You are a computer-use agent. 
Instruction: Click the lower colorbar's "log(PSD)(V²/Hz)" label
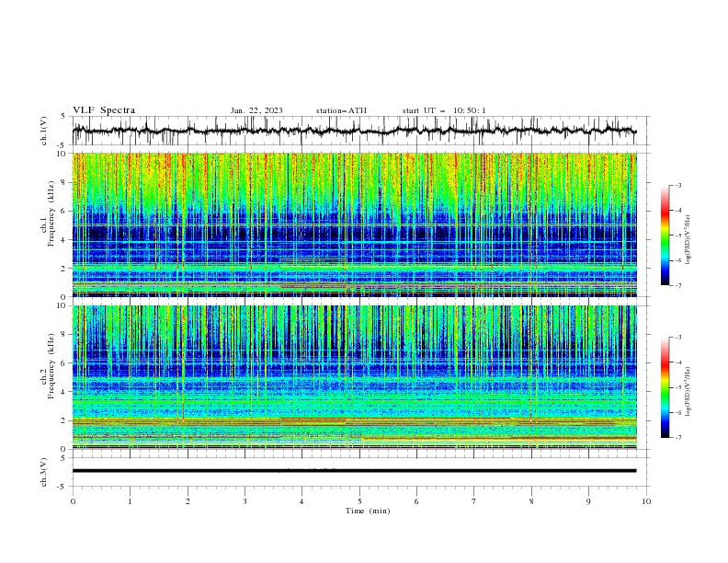click(688, 392)
